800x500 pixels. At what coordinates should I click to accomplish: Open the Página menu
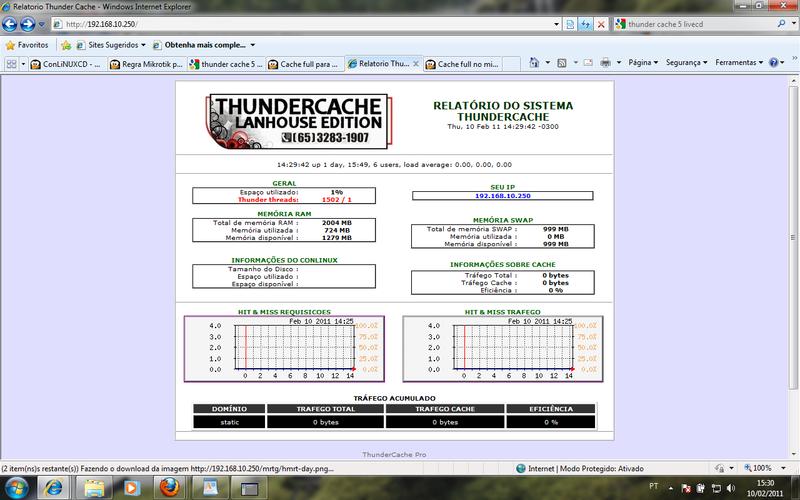coord(643,62)
